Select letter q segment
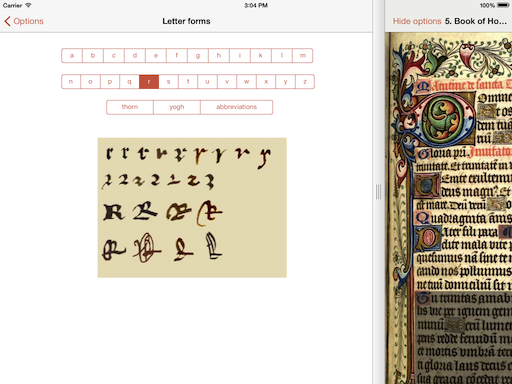The width and height of the screenshot is (512, 384). 129,82
